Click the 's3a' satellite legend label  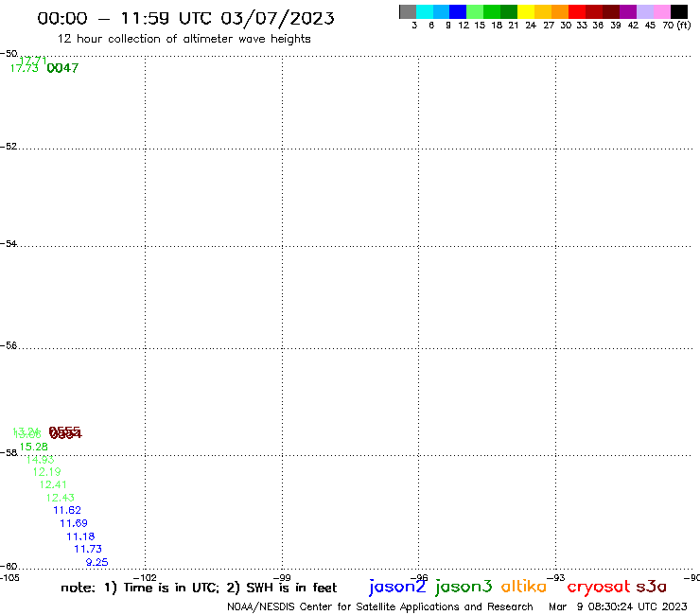652,587
